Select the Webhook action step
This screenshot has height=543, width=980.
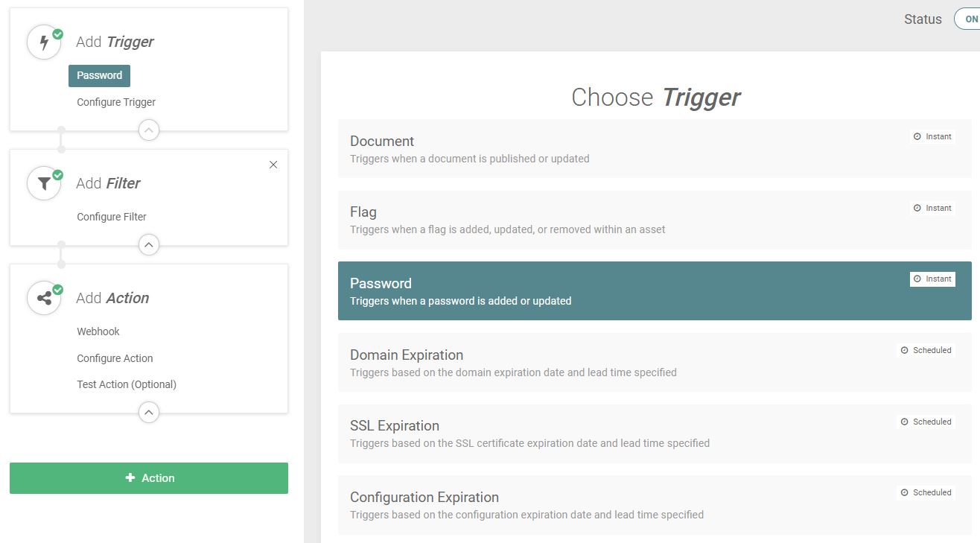click(x=98, y=331)
